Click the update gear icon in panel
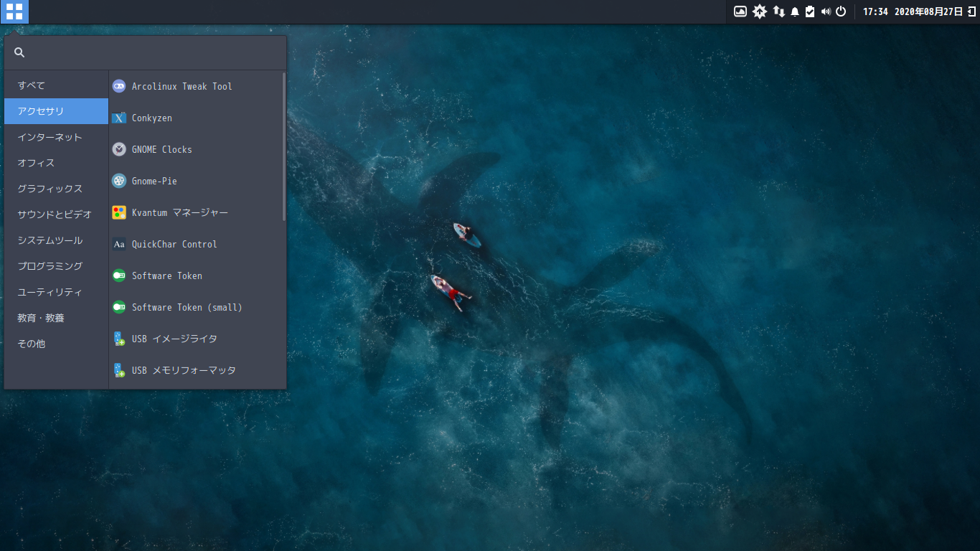 click(760, 11)
